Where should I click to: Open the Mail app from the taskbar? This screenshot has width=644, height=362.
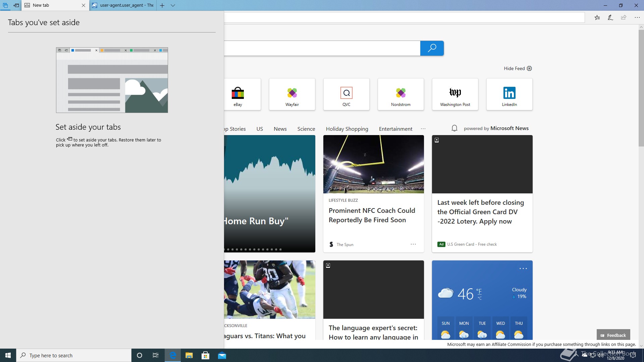[222, 355]
